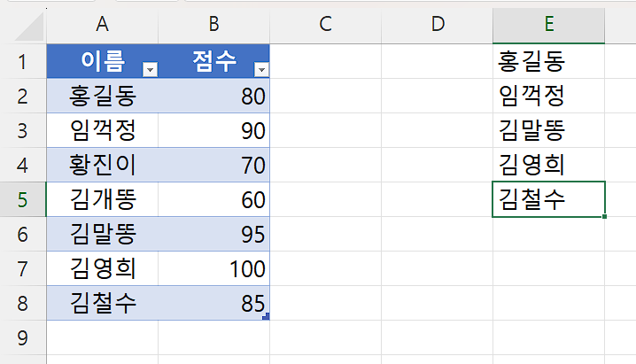Select row 6 header

click(x=23, y=235)
